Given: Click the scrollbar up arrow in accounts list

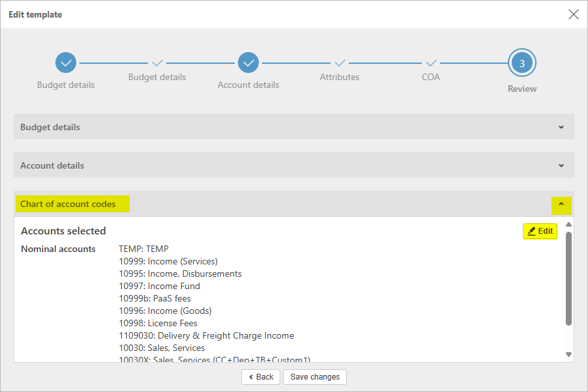Looking at the screenshot, I should (x=568, y=225).
